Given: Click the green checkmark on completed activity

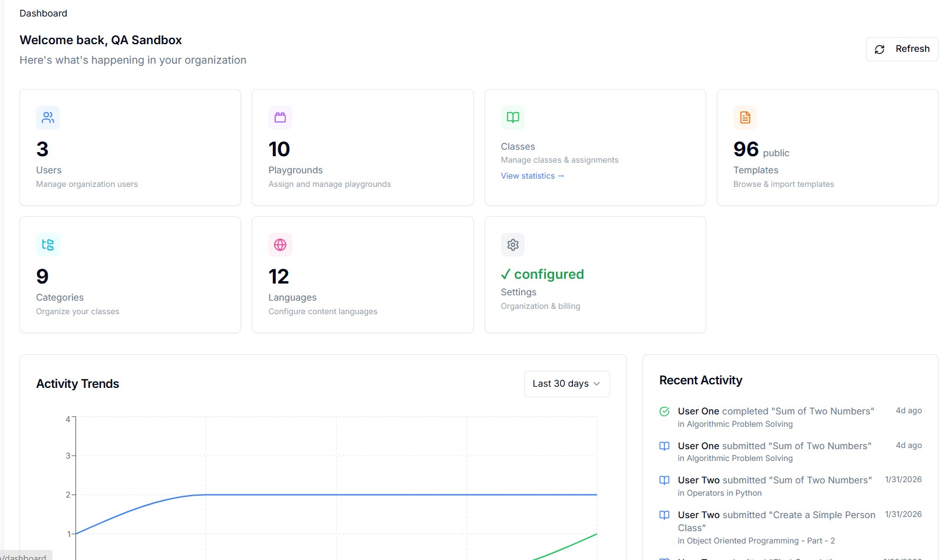Looking at the screenshot, I should [664, 411].
